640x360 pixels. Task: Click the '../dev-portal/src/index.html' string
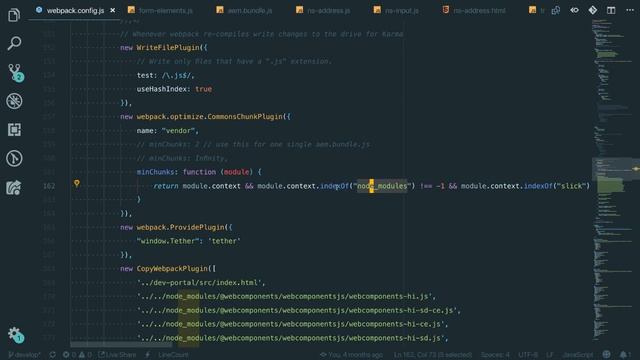[x=199, y=282]
